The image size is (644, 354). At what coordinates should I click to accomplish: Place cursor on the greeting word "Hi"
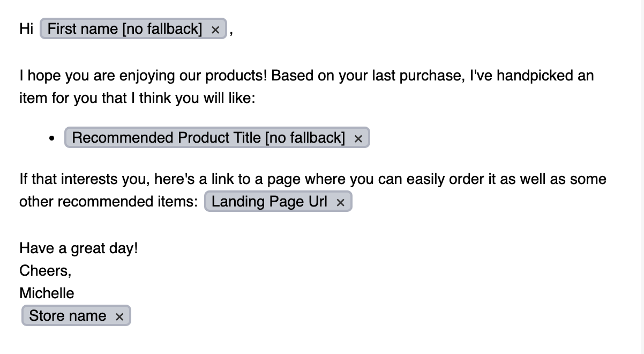tap(26, 29)
